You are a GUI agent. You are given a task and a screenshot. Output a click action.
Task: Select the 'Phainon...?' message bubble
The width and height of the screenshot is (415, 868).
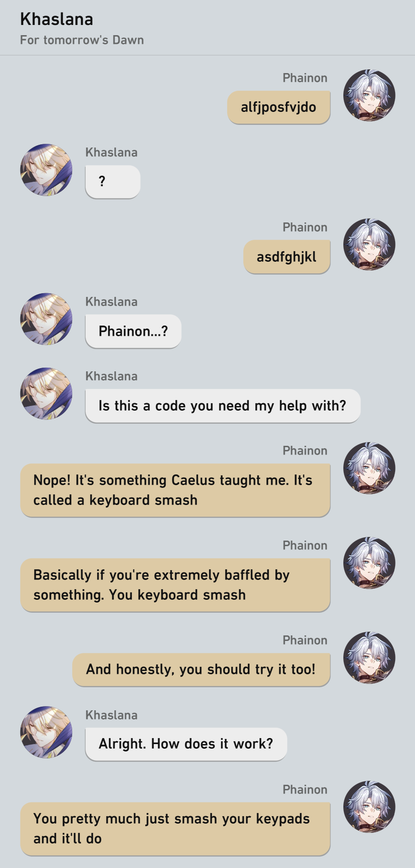[x=133, y=331]
